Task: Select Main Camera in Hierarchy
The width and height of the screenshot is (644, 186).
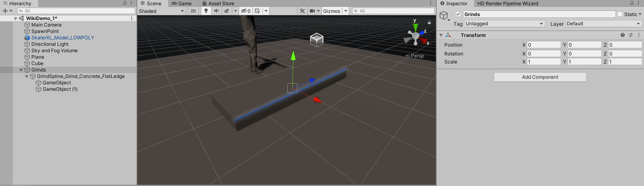Action: click(x=46, y=25)
